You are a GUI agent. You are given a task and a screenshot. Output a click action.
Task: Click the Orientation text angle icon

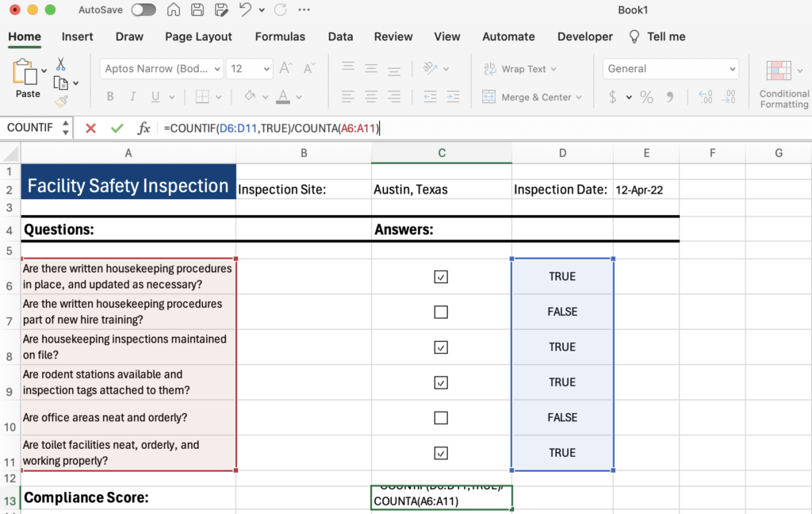pos(430,68)
